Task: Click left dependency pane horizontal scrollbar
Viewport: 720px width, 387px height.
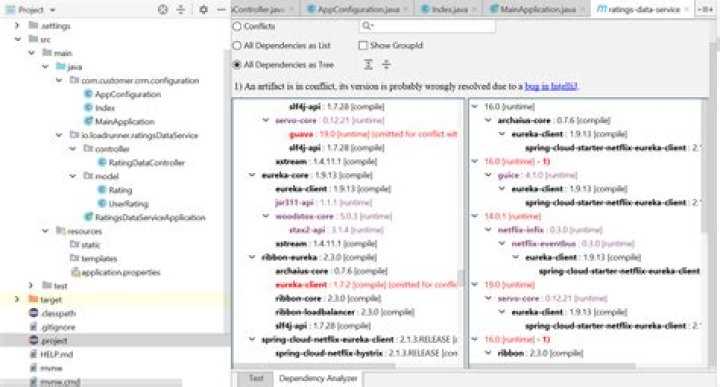Action: [x=315, y=366]
